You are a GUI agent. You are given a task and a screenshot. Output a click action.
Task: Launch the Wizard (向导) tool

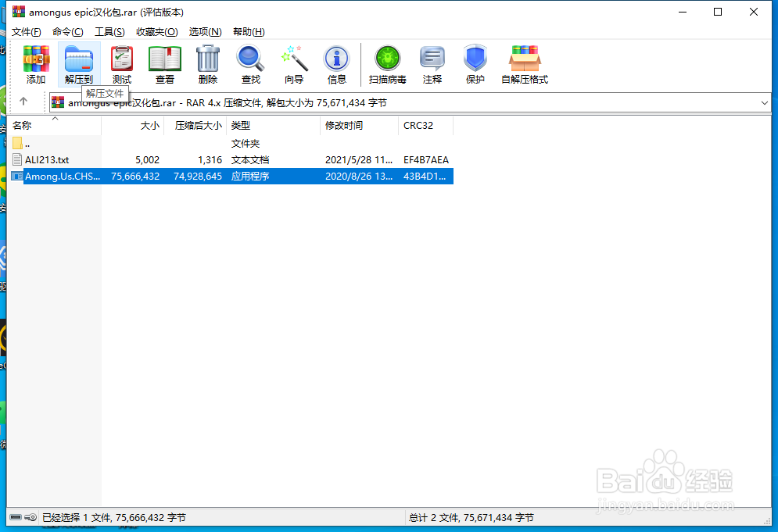pyautogui.click(x=294, y=65)
